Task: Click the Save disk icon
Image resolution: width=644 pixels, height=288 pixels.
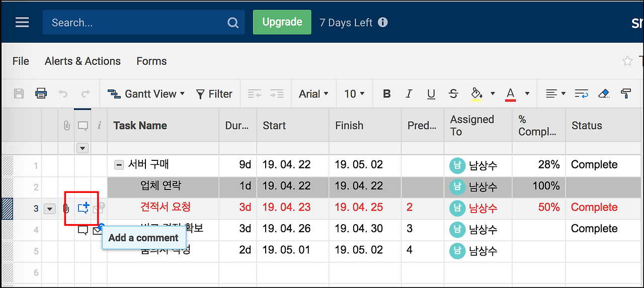Action: pos(19,93)
